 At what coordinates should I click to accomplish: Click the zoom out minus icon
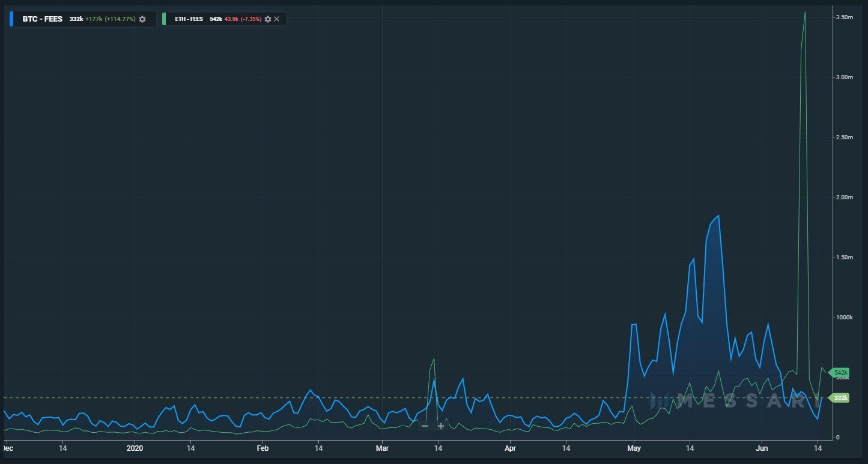[x=425, y=425]
